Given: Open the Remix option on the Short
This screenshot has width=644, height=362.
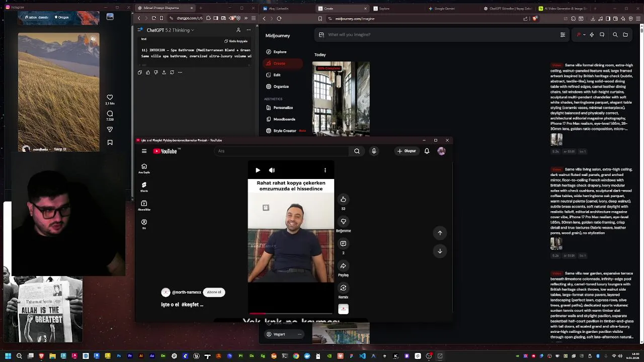Looking at the screenshot, I should point(343,288).
